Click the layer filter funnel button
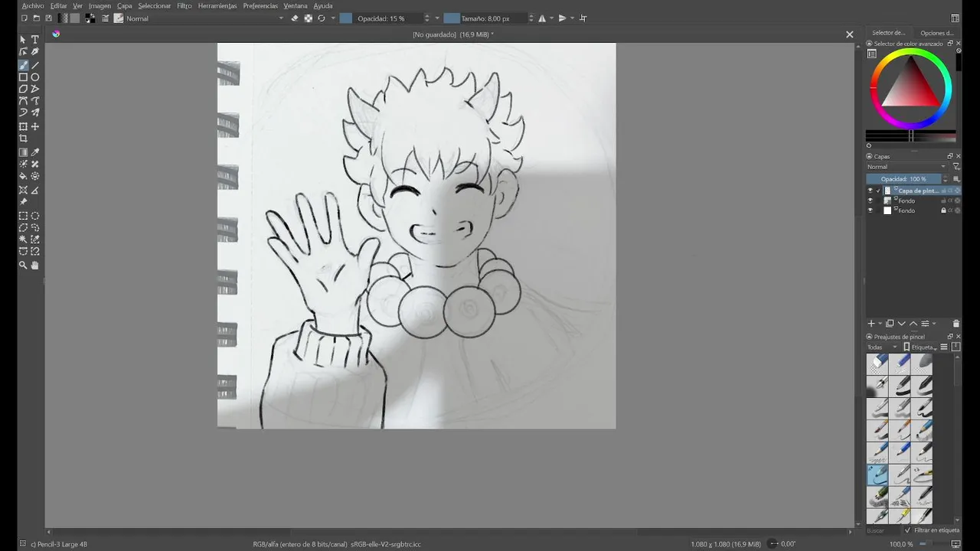This screenshot has width=980, height=551. [955, 167]
